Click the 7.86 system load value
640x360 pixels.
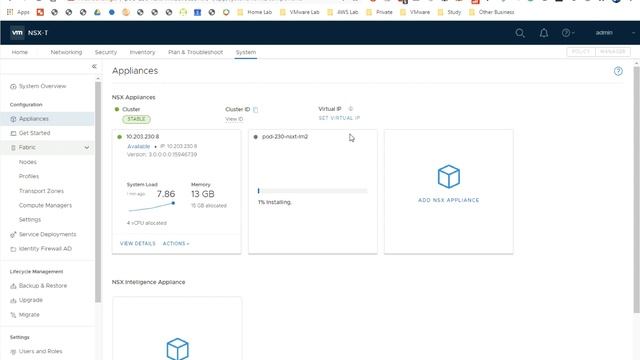pyautogui.click(x=166, y=194)
